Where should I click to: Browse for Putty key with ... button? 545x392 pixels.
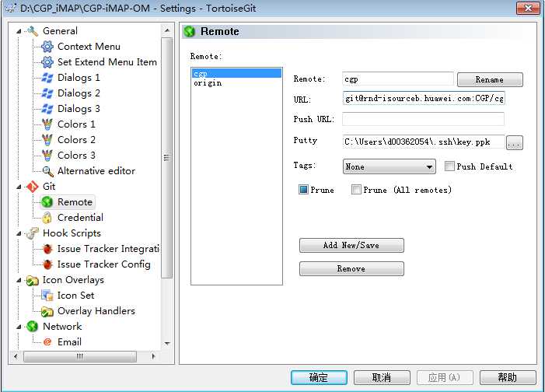(x=515, y=142)
